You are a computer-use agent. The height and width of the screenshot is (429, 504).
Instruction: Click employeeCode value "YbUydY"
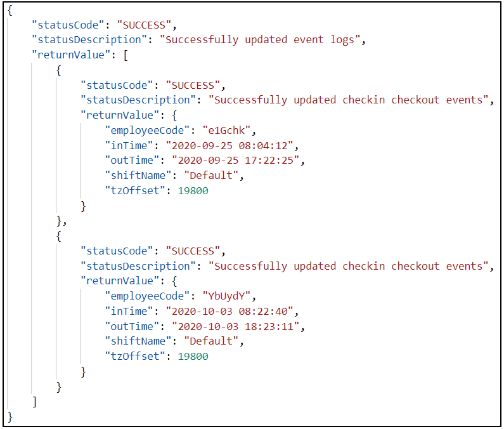tap(226, 296)
